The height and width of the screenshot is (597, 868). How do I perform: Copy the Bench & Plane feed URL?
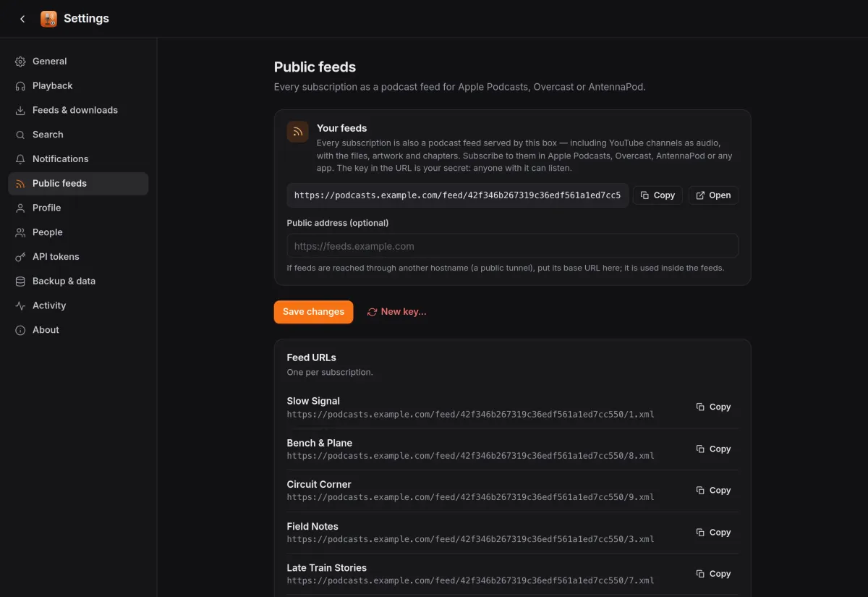[x=713, y=449]
